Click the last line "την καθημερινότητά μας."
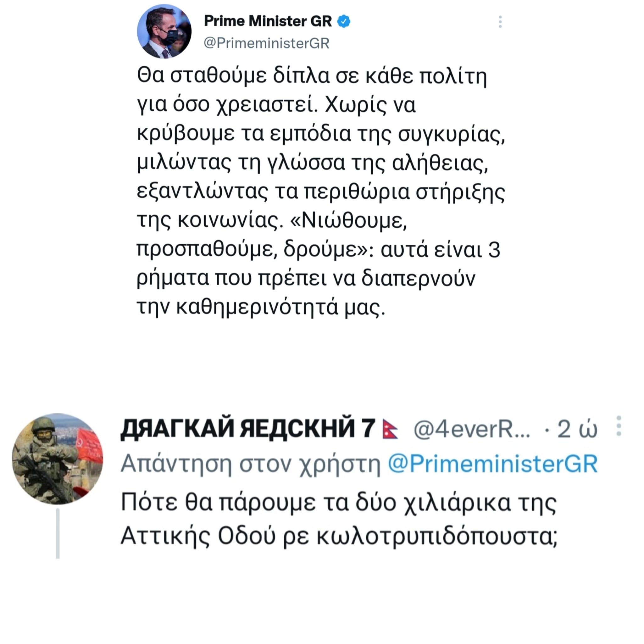644x644 pixels. coord(261,307)
